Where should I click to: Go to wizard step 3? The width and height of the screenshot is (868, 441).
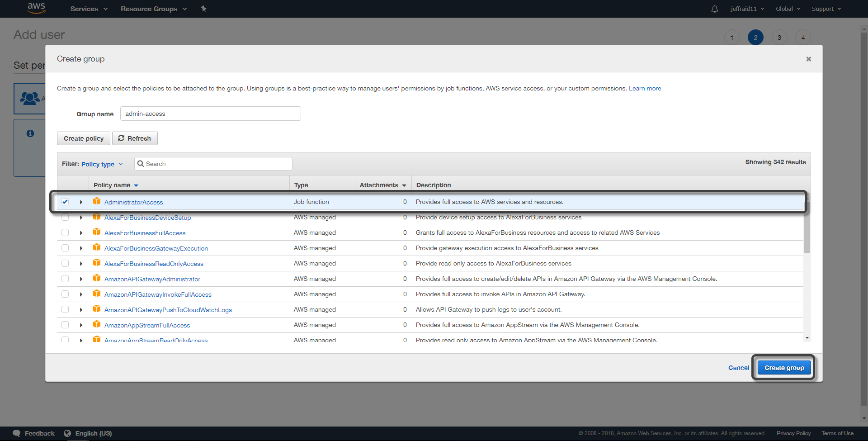coord(779,38)
